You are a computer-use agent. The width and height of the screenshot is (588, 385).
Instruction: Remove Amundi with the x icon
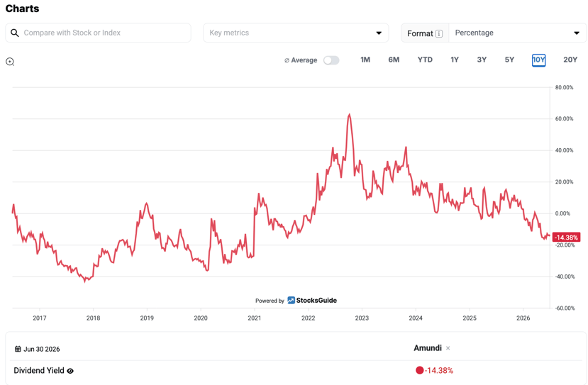[x=448, y=348]
